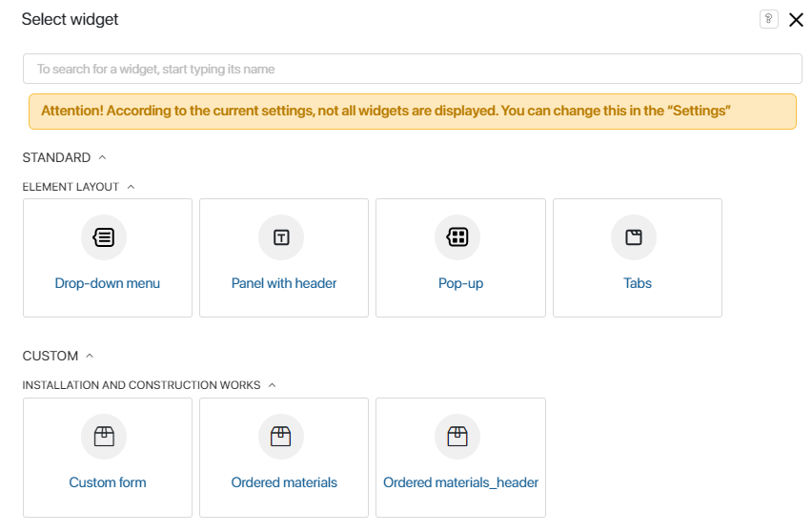The image size is (812, 532).
Task: Select the Panel with header label
Action: pos(284,283)
